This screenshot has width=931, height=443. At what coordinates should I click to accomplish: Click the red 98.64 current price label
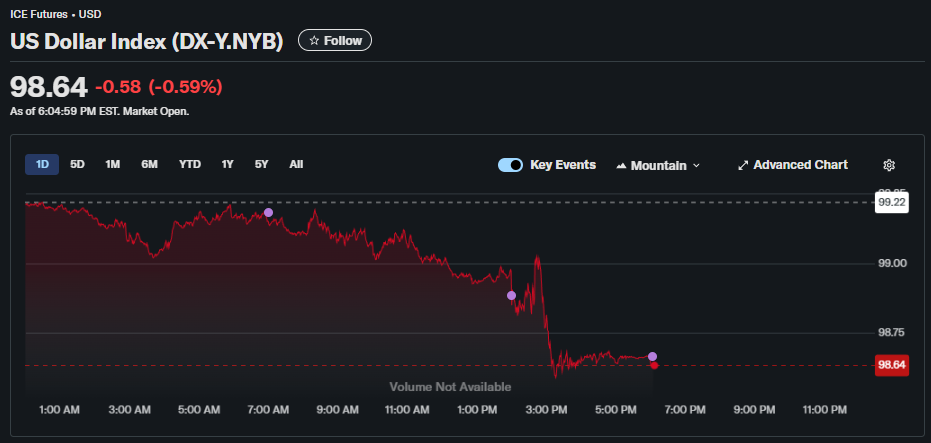[891, 365]
